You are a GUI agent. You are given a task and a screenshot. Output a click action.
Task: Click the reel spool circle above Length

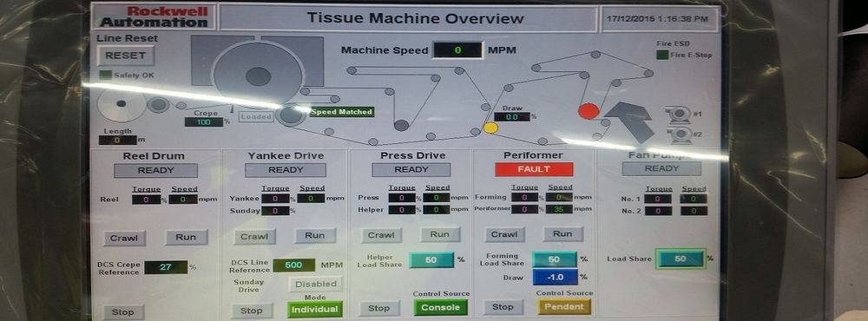tap(122, 104)
